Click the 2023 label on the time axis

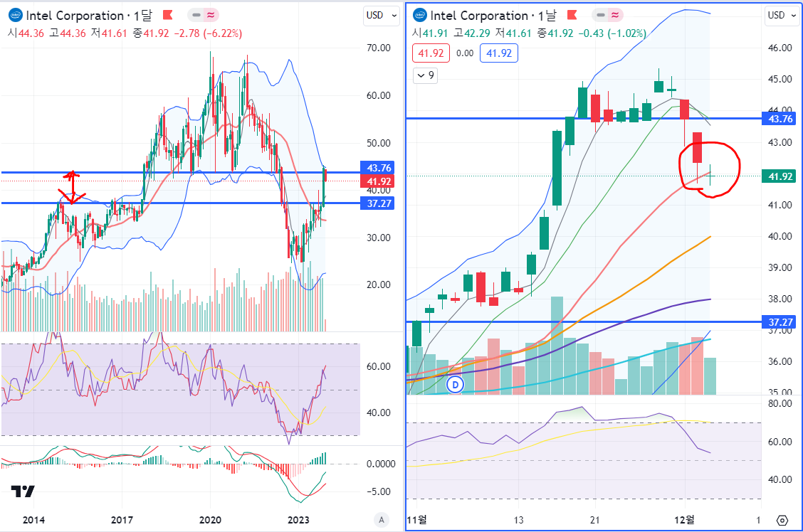click(x=298, y=520)
